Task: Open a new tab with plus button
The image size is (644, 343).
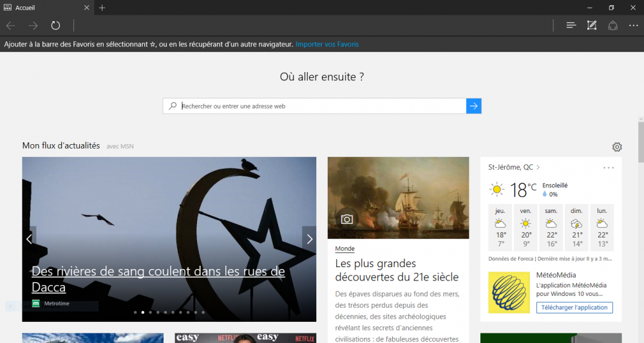Action: point(102,7)
